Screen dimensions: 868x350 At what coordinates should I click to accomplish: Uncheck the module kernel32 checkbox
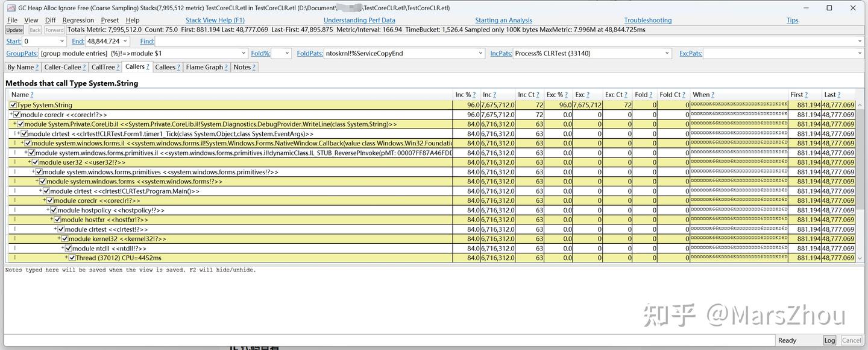(x=64, y=238)
